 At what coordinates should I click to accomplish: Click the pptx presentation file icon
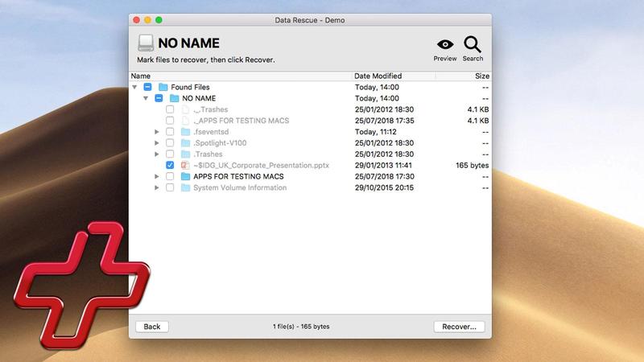coord(186,165)
